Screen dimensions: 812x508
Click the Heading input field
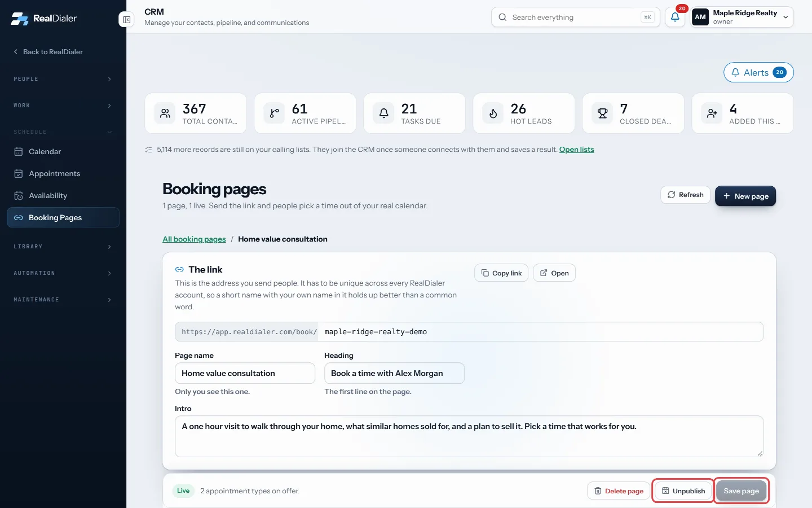[x=394, y=373]
